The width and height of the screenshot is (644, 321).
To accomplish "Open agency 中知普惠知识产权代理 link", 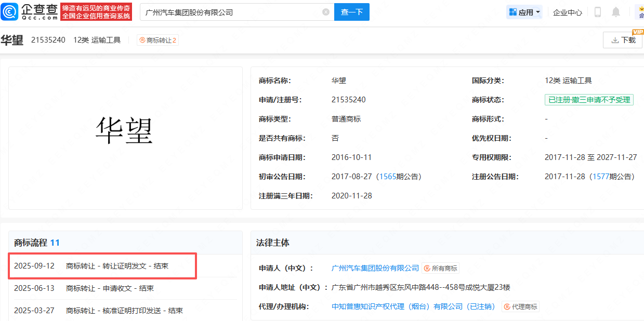I will click(x=413, y=306).
